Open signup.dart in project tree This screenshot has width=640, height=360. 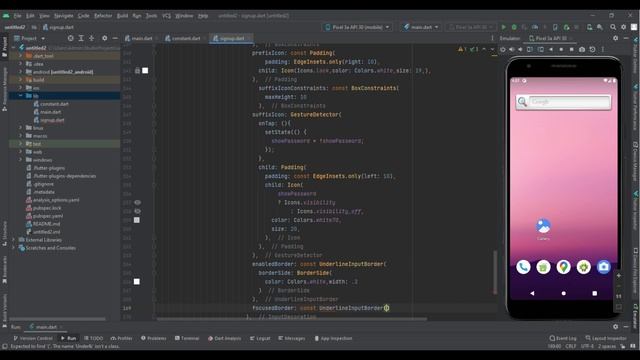click(x=52, y=120)
